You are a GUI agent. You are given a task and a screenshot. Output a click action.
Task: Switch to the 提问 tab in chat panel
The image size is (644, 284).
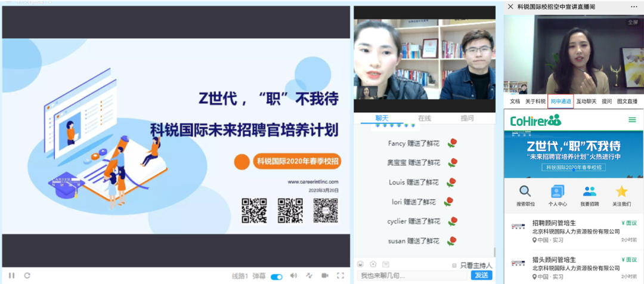(x=467, y=118)
